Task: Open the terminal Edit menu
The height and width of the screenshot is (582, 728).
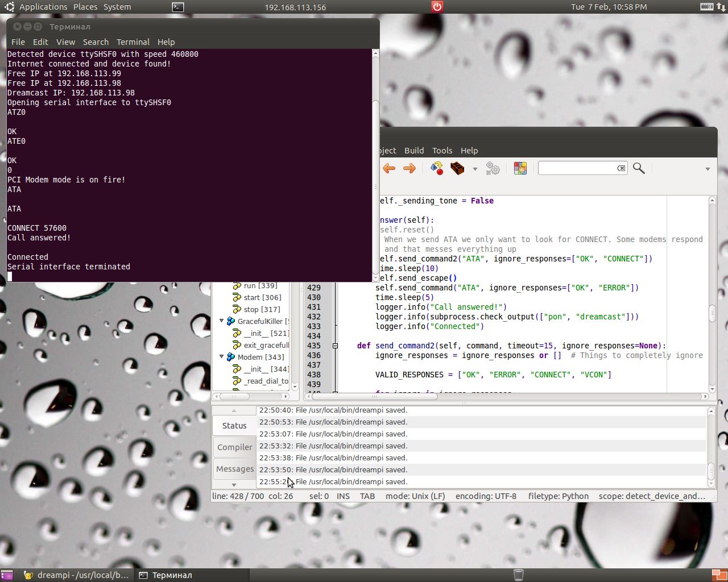Action: pyautogui.click(x=40, y=42)
